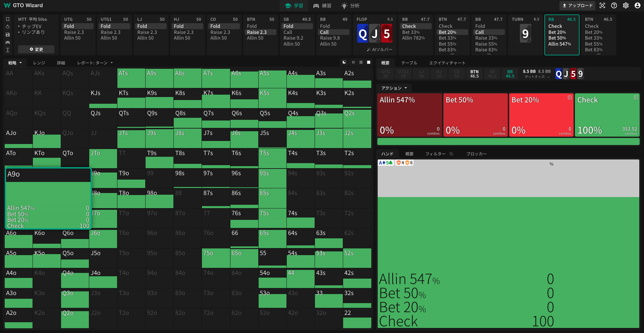Click the 75o hand cell
644x333 pixels.
click(216, 258)
